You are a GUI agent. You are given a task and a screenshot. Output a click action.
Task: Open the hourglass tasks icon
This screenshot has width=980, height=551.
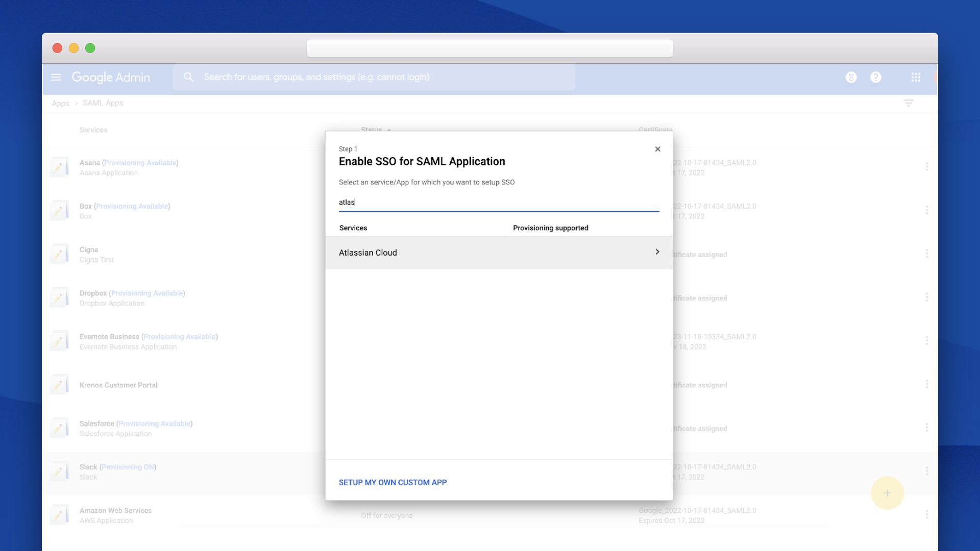click(851, 77)
